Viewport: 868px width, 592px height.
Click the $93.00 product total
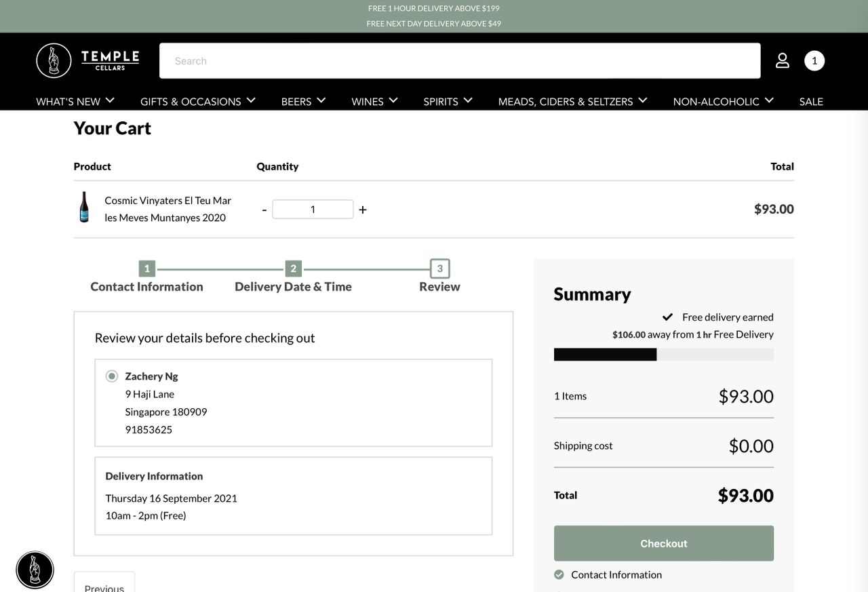pos(774,209)
